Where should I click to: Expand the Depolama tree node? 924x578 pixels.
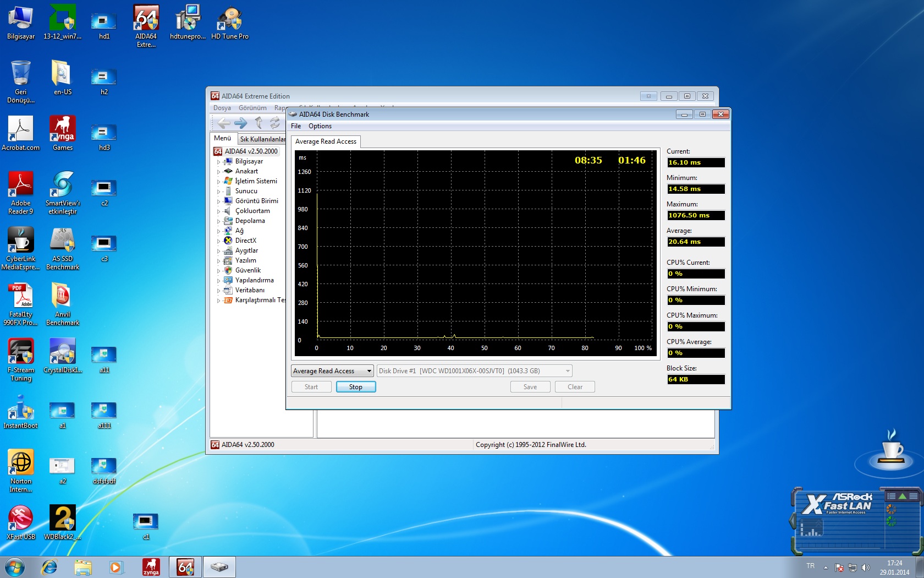pos(218,221)
